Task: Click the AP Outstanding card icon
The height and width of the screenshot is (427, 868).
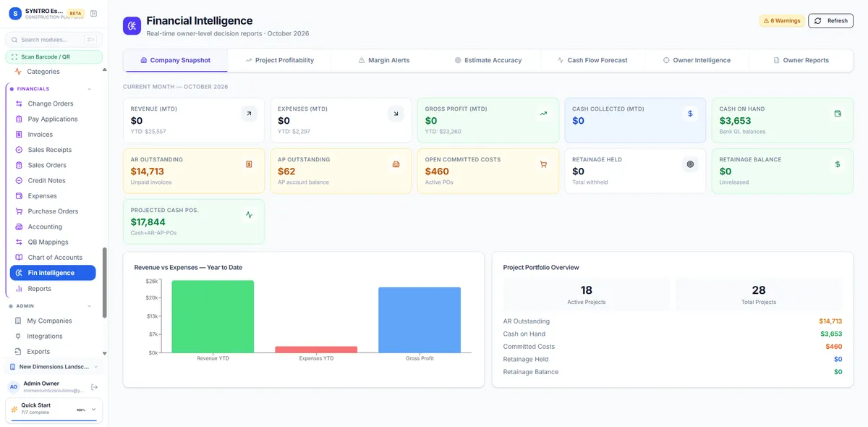Action: pos(396,164)
